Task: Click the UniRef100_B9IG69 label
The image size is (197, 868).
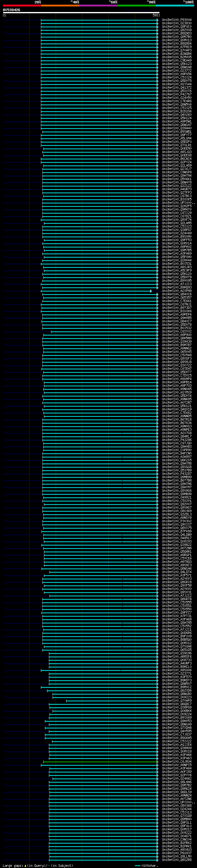Action: 177,717
